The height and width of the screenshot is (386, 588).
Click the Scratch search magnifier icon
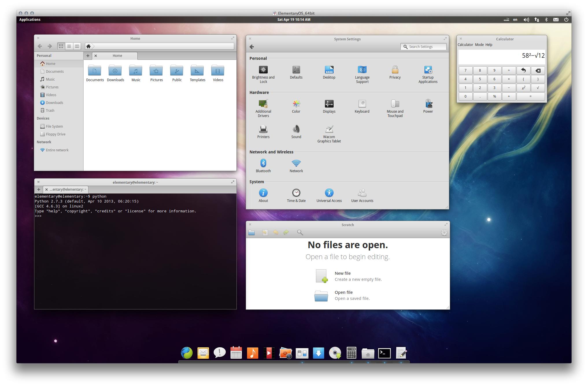point(300,233)
